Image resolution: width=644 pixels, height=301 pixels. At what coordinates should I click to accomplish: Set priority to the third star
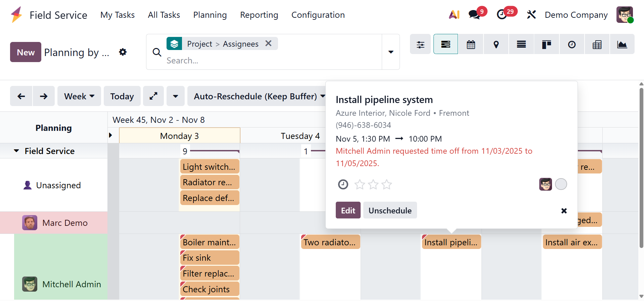coord(386,184)
